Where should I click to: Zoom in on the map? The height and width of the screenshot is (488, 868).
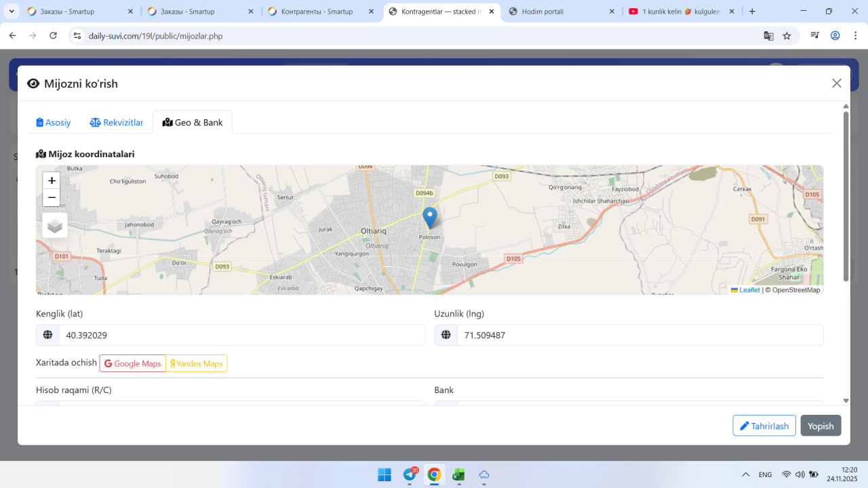(52, 181)
